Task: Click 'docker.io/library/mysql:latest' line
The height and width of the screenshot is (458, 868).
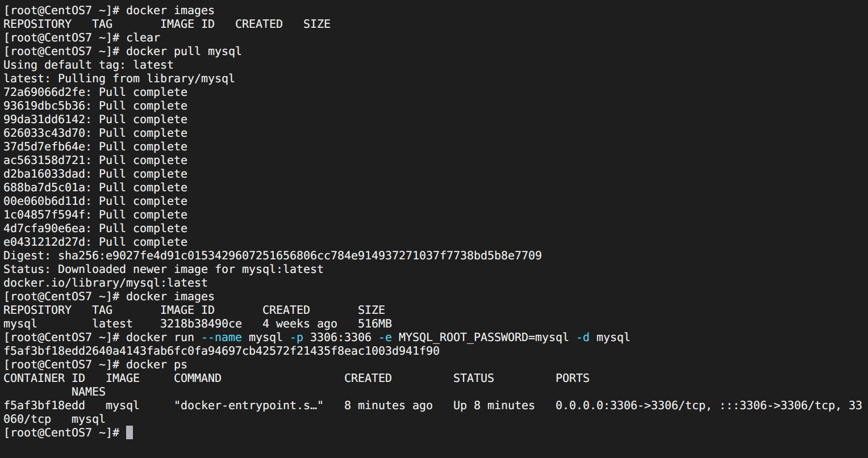Action: (x=106, y=283)
